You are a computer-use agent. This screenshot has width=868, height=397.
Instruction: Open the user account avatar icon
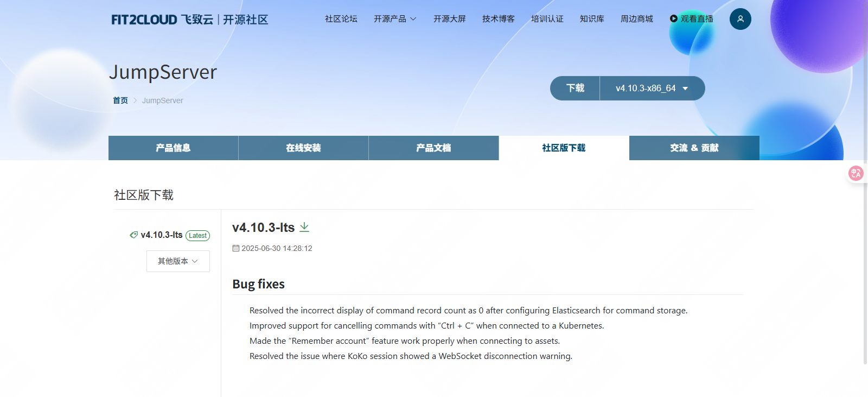[741, 19]
